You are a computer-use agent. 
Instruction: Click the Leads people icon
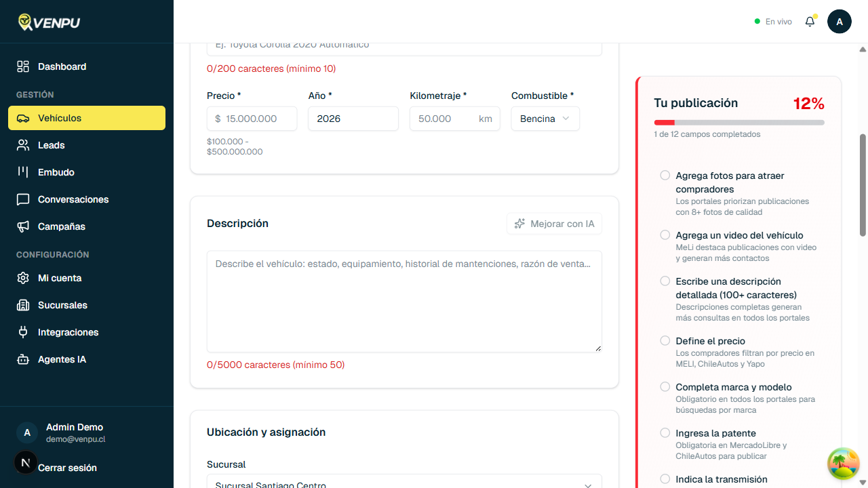(23, 145)
